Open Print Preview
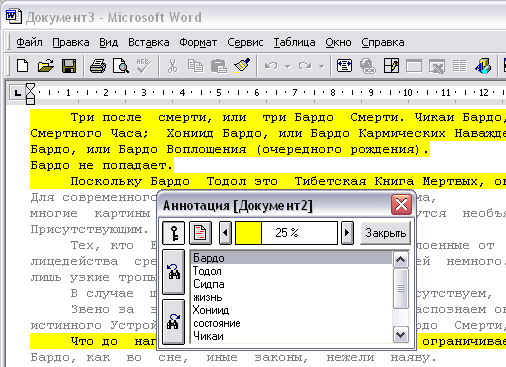This screenshot has width=506, height=367. pyautogui.click(x=121, y=66)
